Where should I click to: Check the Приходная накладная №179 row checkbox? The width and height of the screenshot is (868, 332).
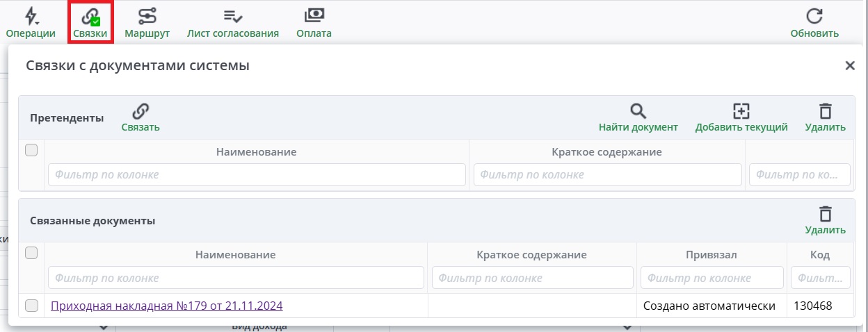[31, 306]
